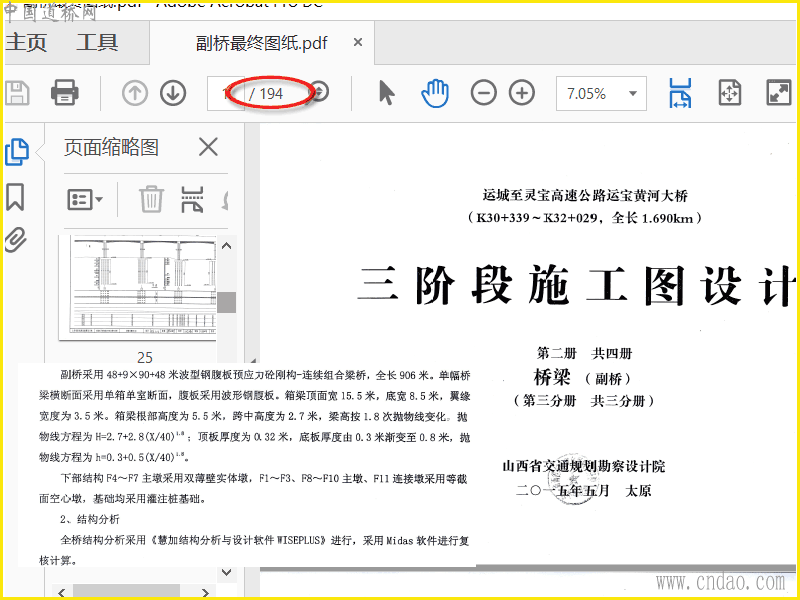Click thumbnail panel vertical scrollbar handle
Screen dimensions: 800x600
click(x=227, y=302)
